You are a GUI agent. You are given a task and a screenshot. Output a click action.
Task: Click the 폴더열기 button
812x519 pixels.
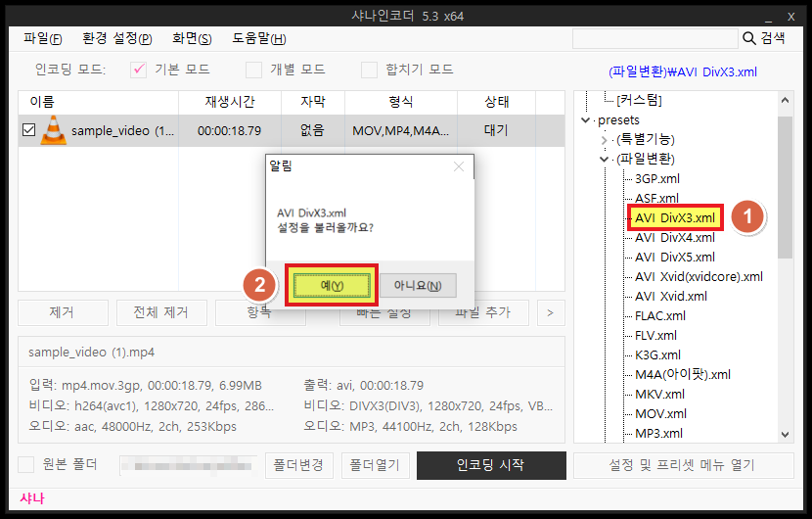tap(375, 465)
